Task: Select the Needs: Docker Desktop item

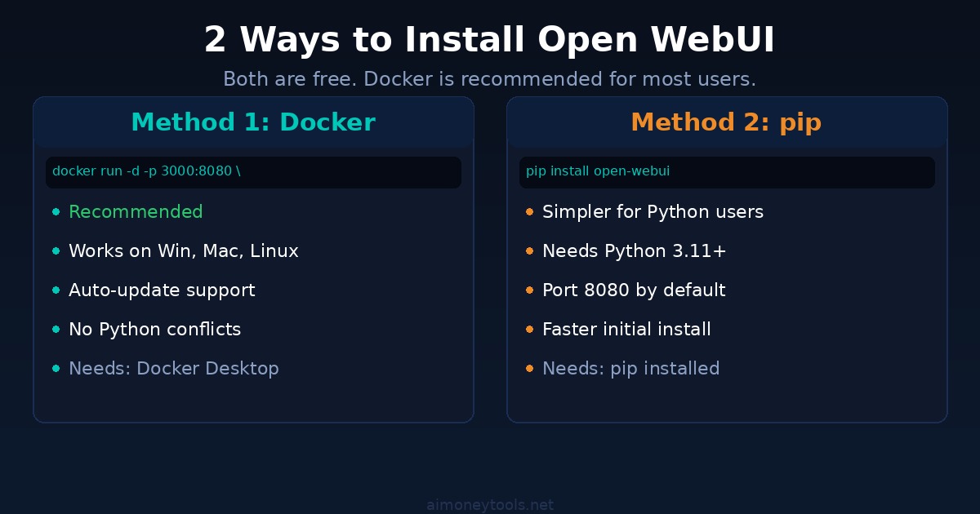Action: pyautogui.click(x=174, y=369)
